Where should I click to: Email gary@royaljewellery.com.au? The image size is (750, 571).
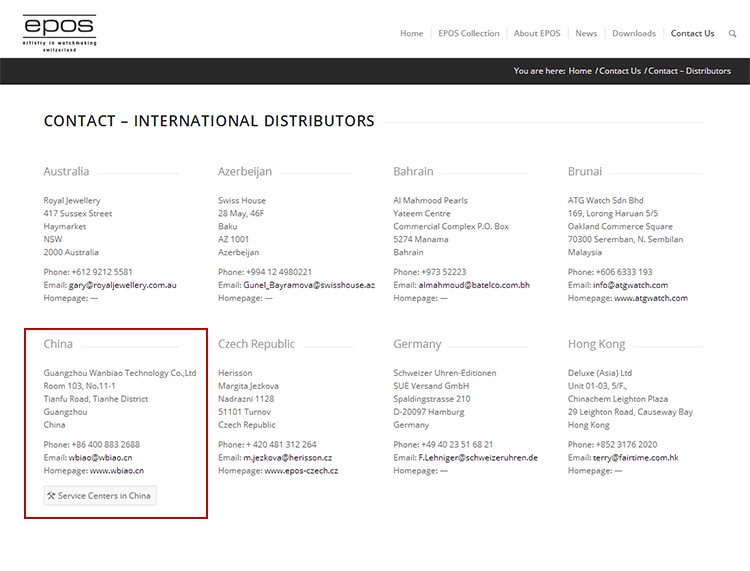coord(123,285)
